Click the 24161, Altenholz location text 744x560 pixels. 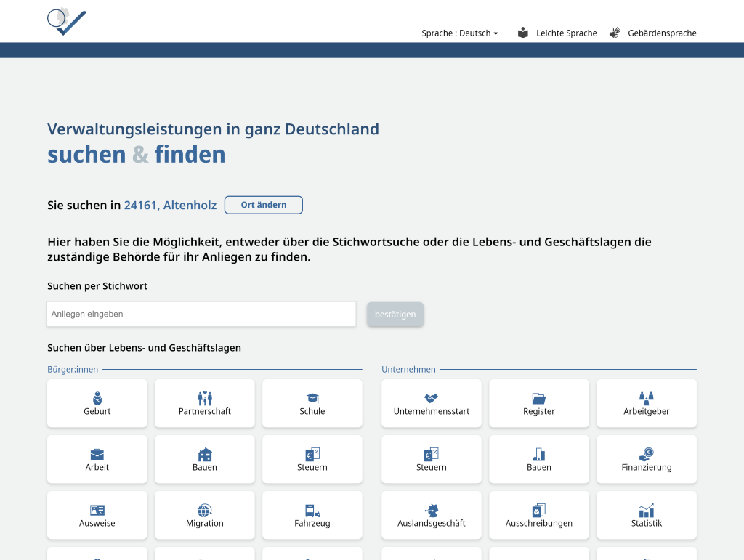click(170, 205)
